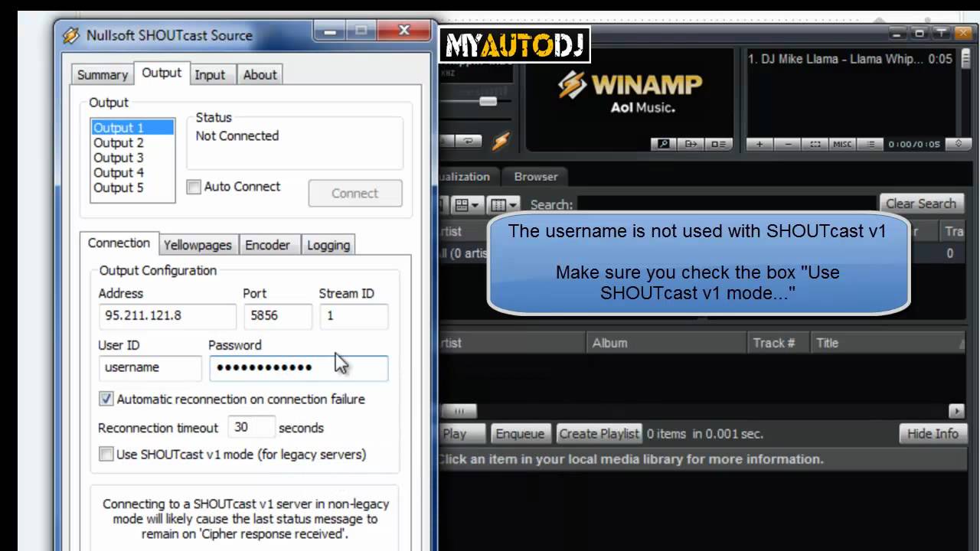Select the Connection sub-tab
Screen dimensions: 980x551
tap(119, 243)
